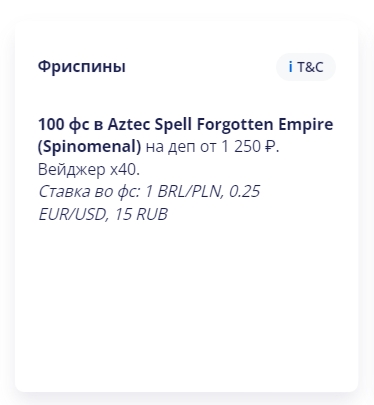Click the '15 RUB' bet value
Viewport: 374px width, 405px height.
point(141,214)
